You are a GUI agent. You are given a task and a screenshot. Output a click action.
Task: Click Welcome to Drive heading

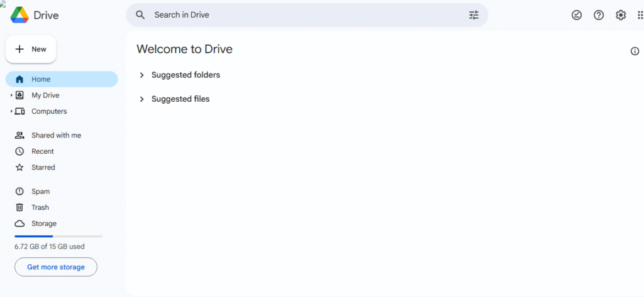pyautogui.click(x=184, y=49)
